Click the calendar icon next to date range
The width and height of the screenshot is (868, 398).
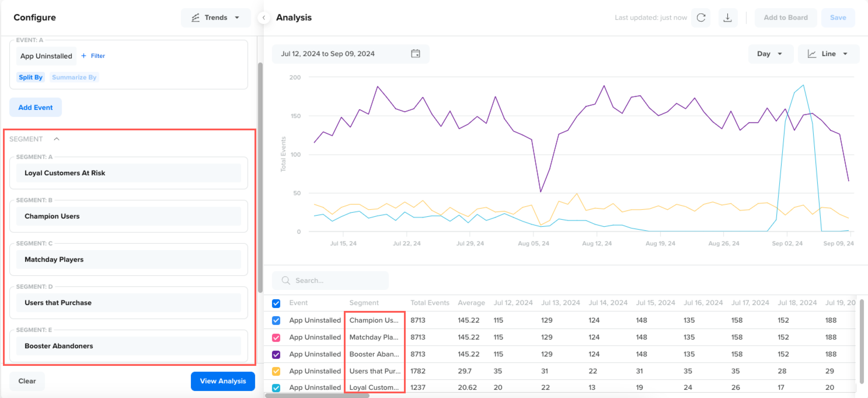click(416, 54)
